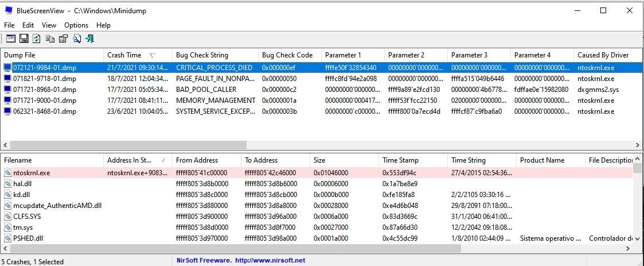
Task: Sort lower pane by Time Stamp header
Action: click(413, 160)
